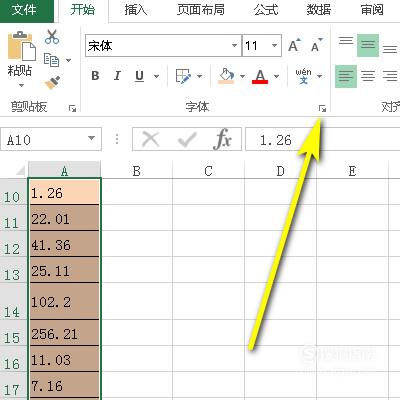The height and width of the screenshot is (400, 400).
Task: Apply red font color A
Action: 260,76
